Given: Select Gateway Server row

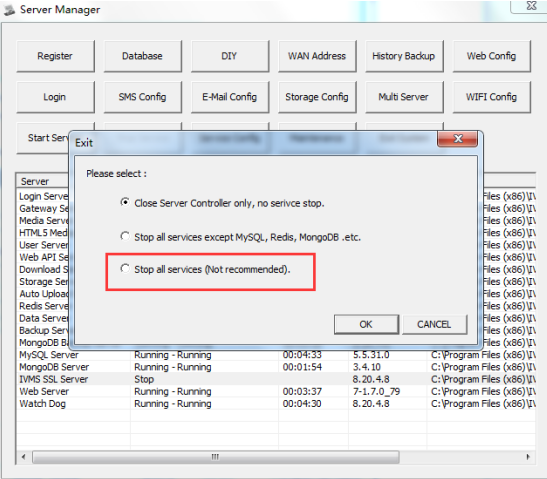Looking at the screenshot, I should point(44,208).
